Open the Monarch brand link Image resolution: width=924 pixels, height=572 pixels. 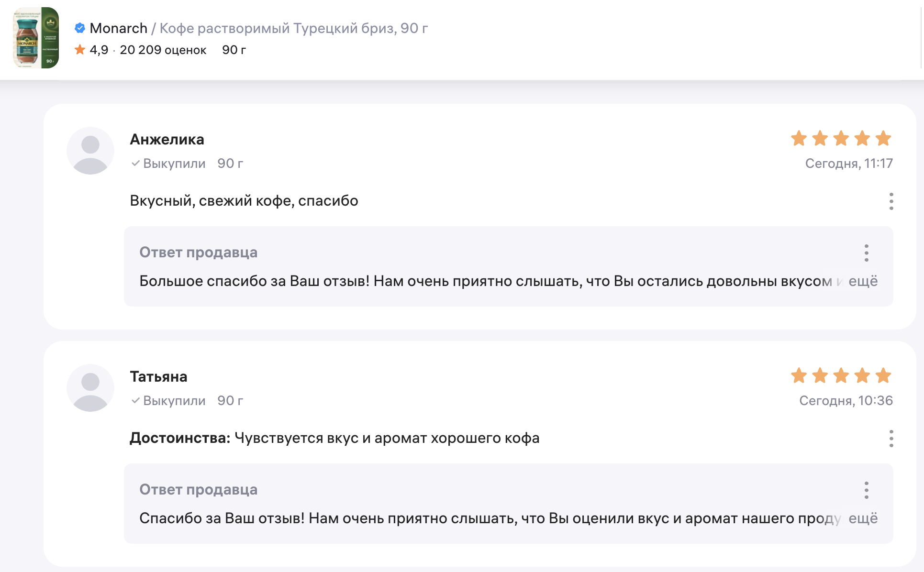[x=118, y=28]
